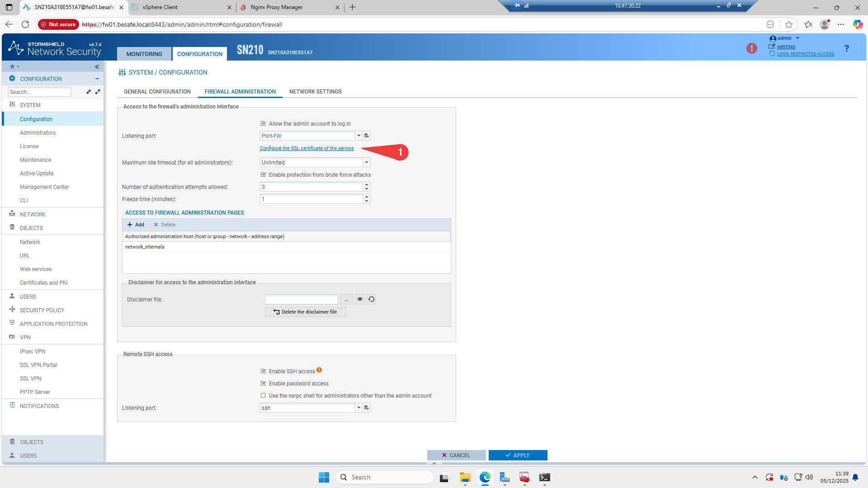Open the Edge browser profile icon
This screenshot has height=488, width=868.
click(825, 24)
